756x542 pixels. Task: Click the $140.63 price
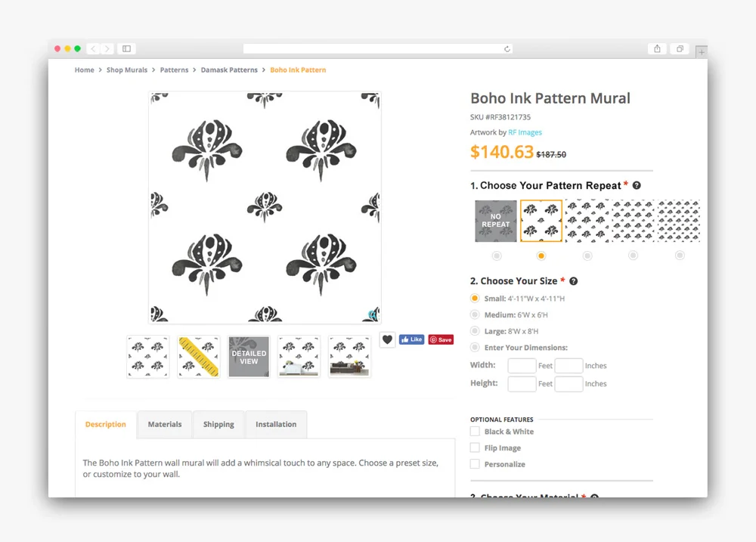[x=502, y=152]
